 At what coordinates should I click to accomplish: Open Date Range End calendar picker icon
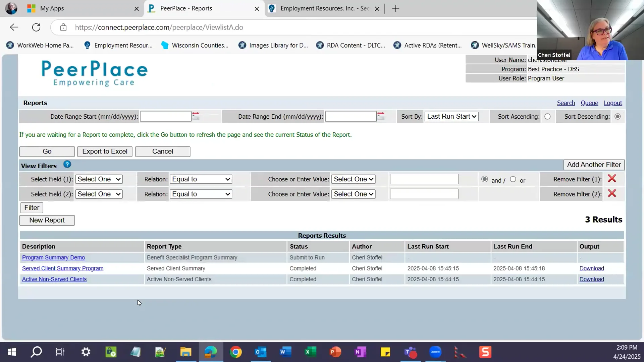click(x=381, y=116)
